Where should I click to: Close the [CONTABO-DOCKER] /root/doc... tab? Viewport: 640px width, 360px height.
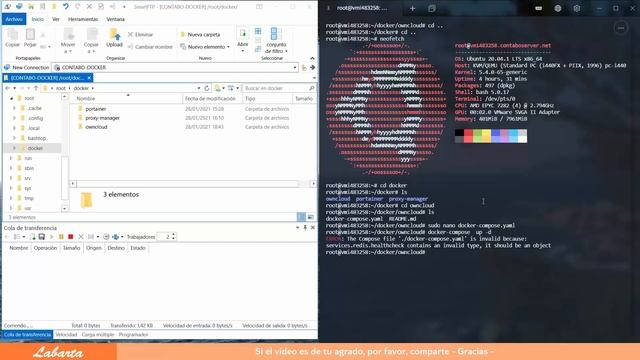[x=89, y=78]
